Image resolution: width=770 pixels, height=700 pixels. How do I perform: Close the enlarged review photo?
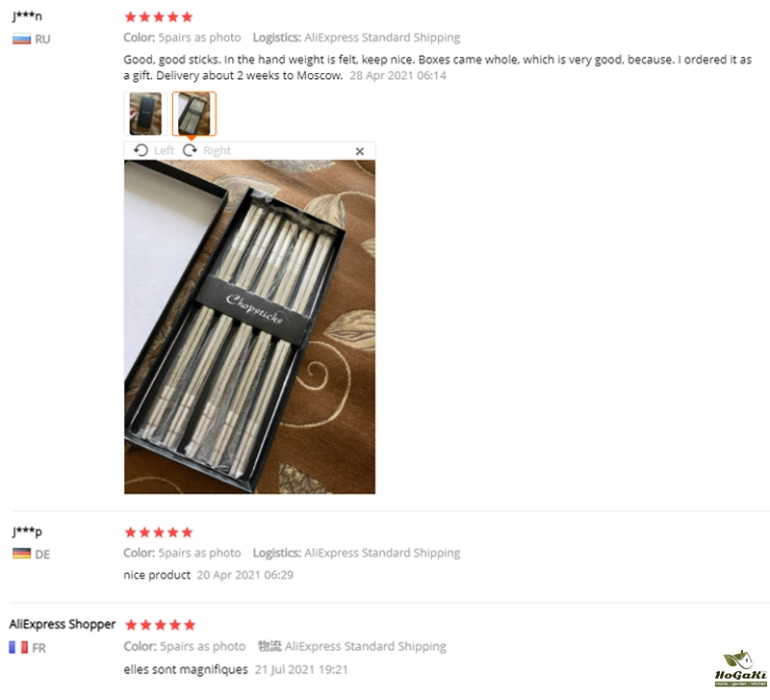[359, 151]
